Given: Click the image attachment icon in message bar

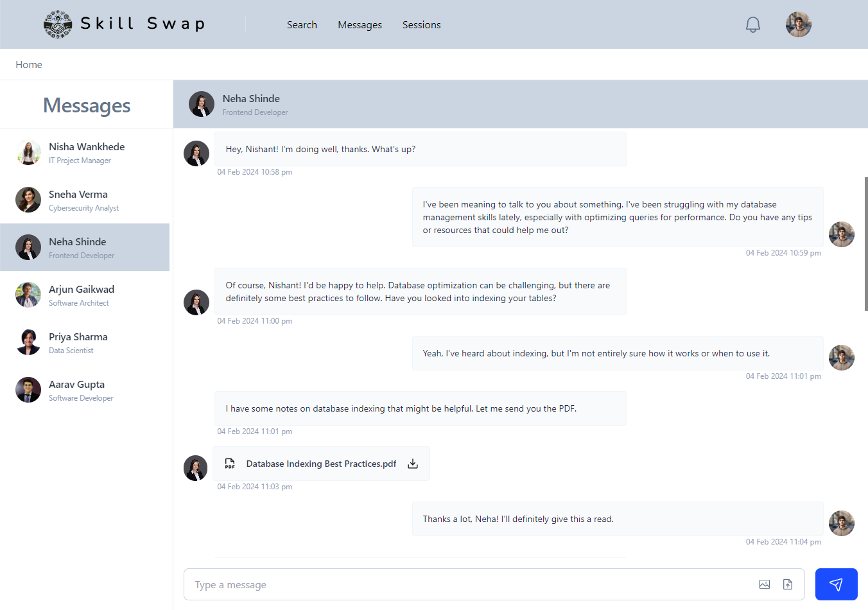Looking at the screenshot, I should (x=765, y=584).
